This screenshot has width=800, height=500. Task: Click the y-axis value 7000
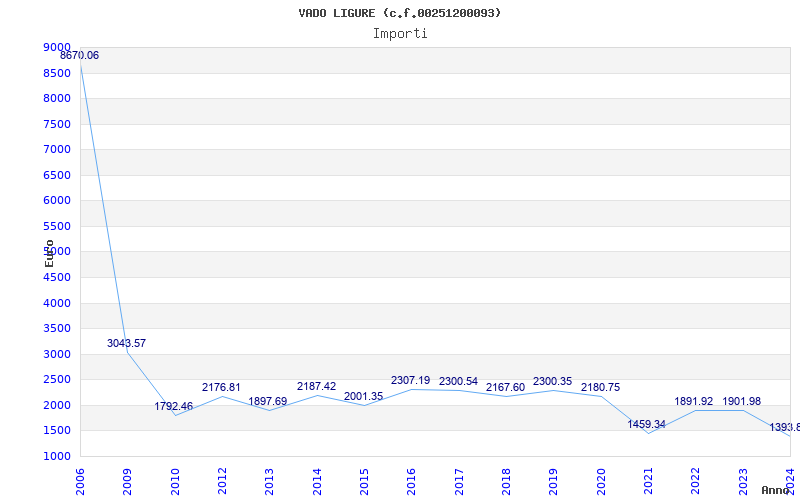coord(57,149)
